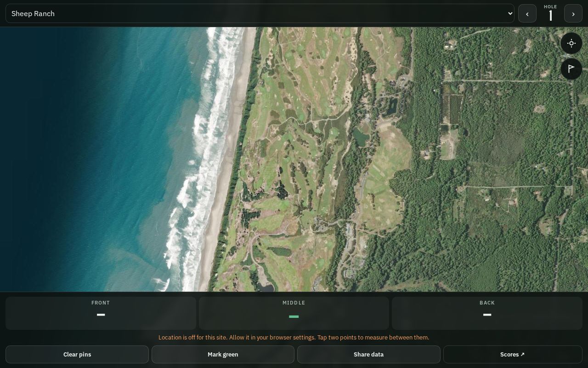Viewport: 588px width, 368px height.
Task: Advance to the next hole
Action: click(x=573, y=14)
